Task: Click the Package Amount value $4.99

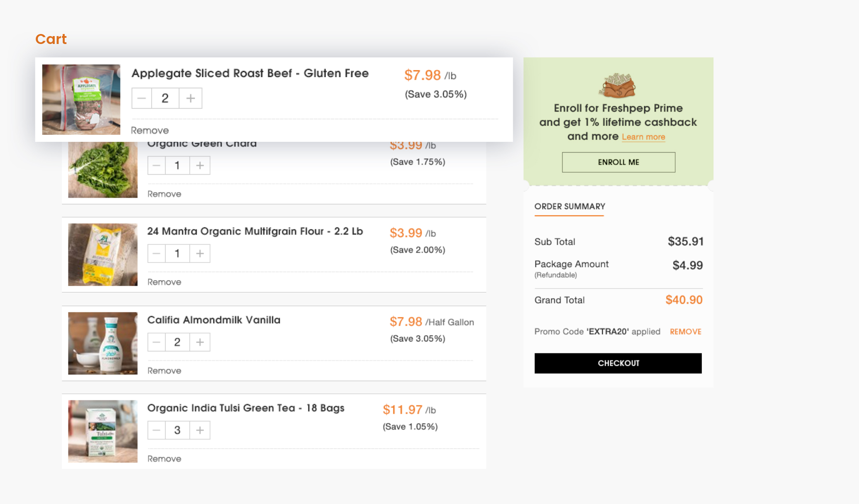Action: (x=688, y=265)
